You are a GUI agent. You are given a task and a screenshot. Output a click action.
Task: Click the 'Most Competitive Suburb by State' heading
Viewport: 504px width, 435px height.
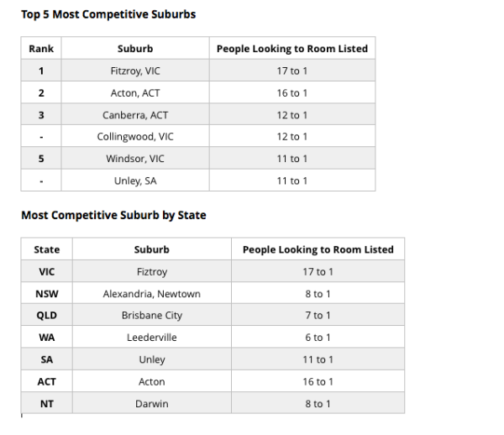pyautogui.click(x=113, y=215)
